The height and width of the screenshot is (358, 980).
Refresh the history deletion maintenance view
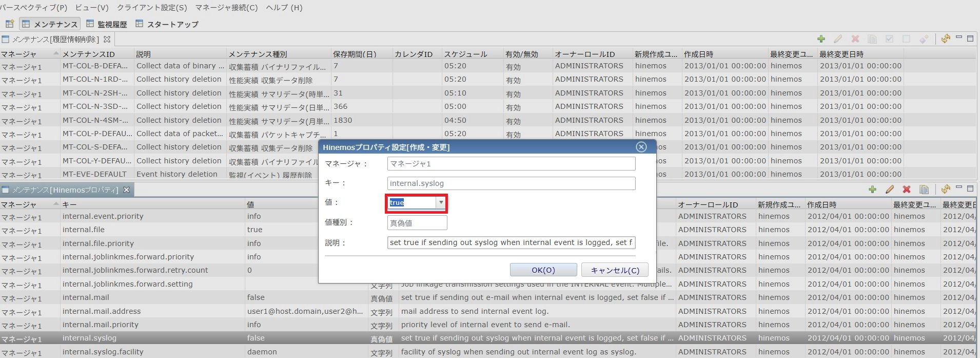point(946,39)
